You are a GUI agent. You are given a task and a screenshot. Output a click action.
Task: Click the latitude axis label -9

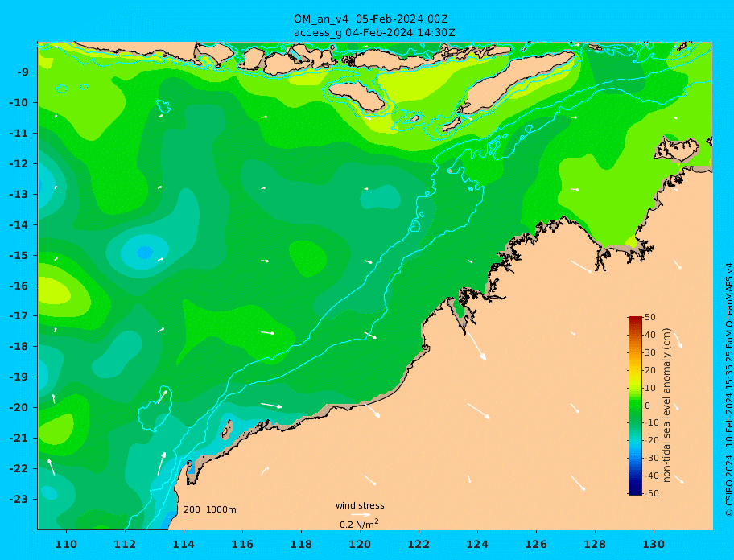[23, 72]
